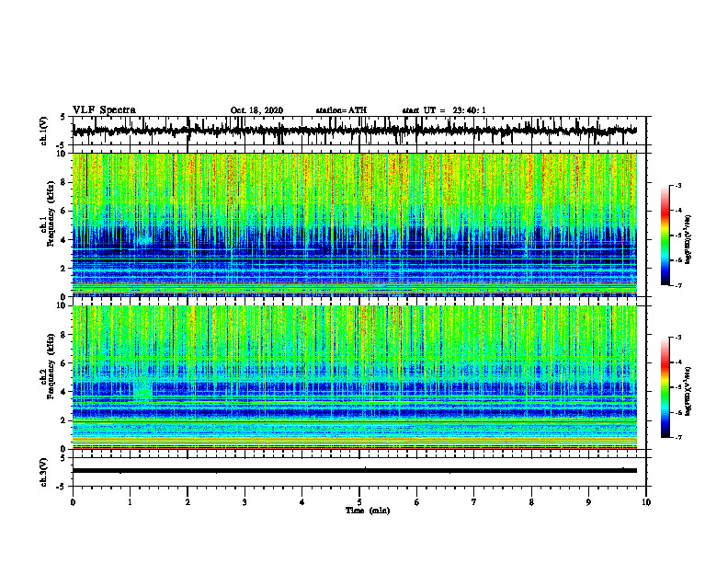
Task: Click the ch.1 frequency tick label "4"
Action: tap(64, 240)
